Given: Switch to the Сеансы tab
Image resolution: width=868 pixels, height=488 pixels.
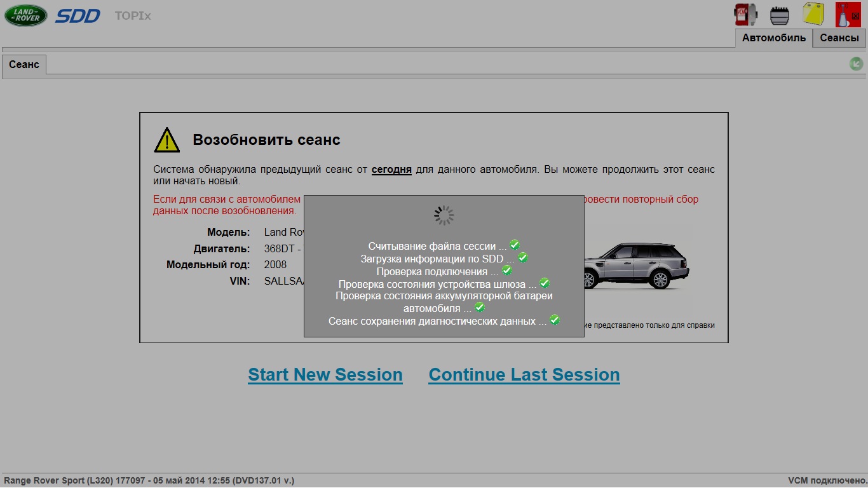Looking at the screenshot, I should 839,37.
